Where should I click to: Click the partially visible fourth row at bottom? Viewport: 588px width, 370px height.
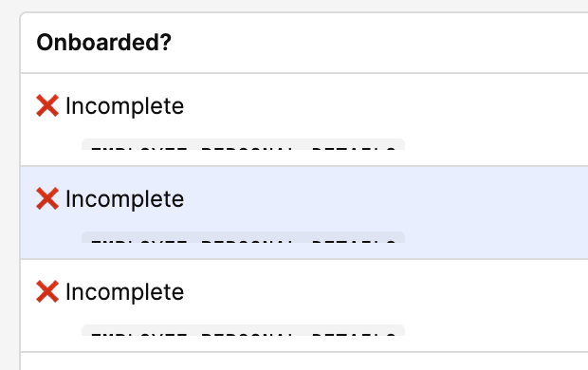click(304, 361)
